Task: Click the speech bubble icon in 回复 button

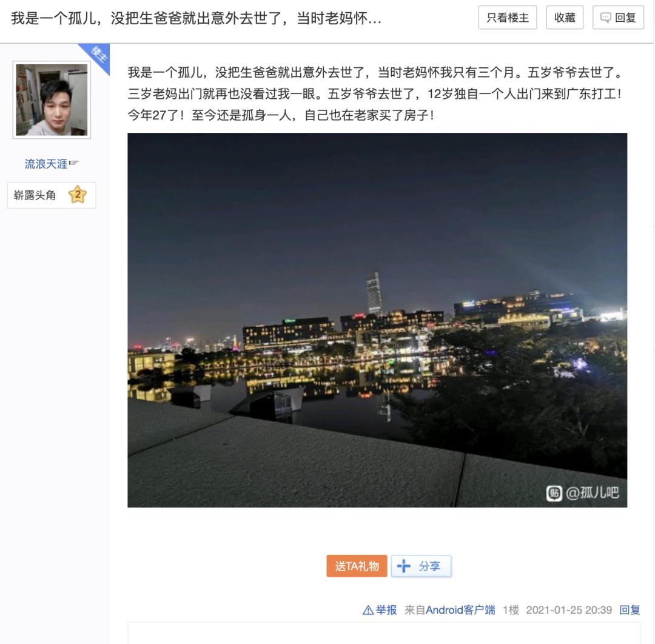Action: tap(605, 18)
